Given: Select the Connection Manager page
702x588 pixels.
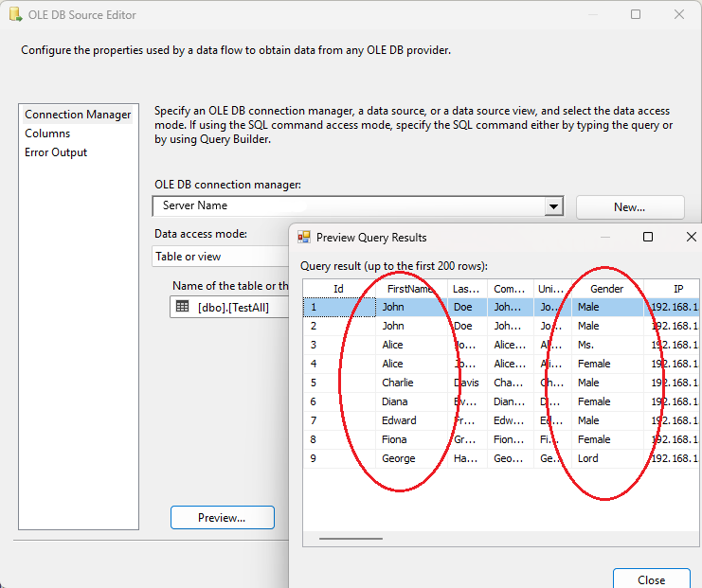Looking at the screenshot, I should 78,115.
